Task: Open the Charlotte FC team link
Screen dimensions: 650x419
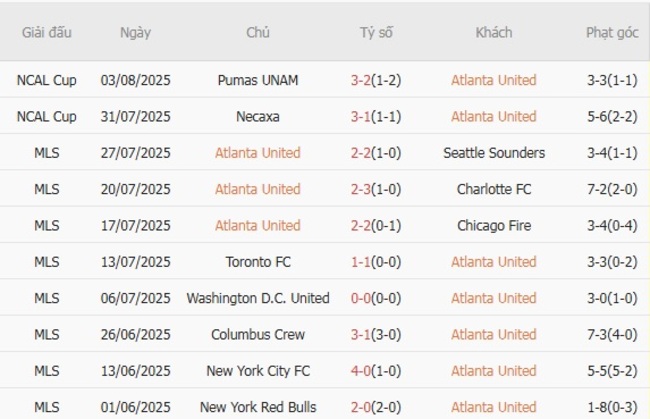Action: tap(493, 189)
